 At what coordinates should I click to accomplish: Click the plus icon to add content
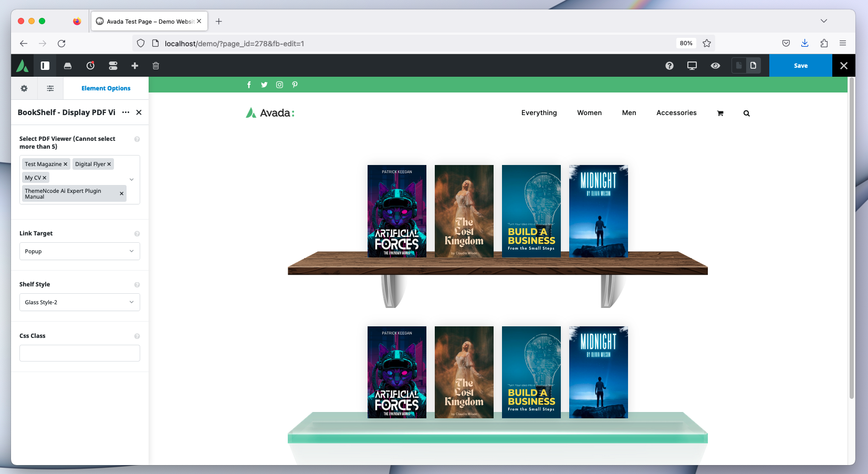pyautogui.click(x=135, y=66)
